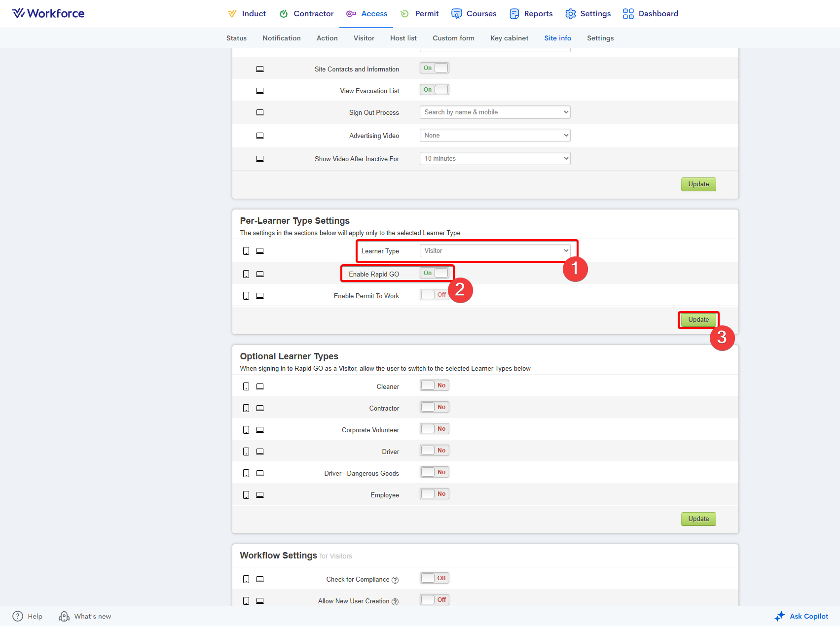This screenshot has width=840, height=626.
Task: Click the Permit icon in navigation bar
Action: (x=405, y=14)
